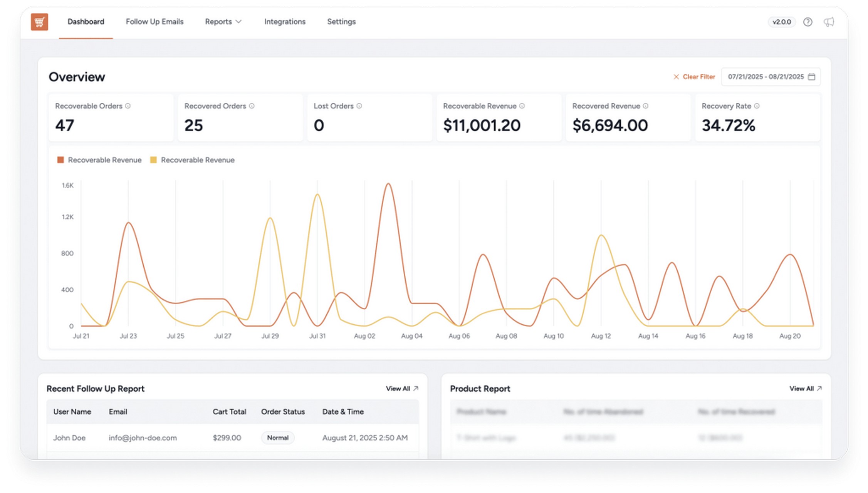Toggle the yellow Recoverable Revenue legend series

click(192, 160)
